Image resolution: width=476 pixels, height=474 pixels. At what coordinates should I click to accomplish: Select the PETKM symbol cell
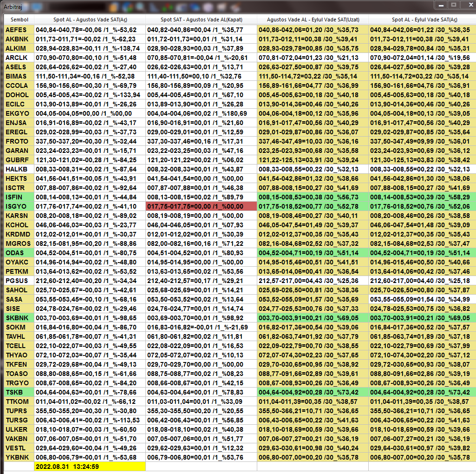(x=19, y=272)
